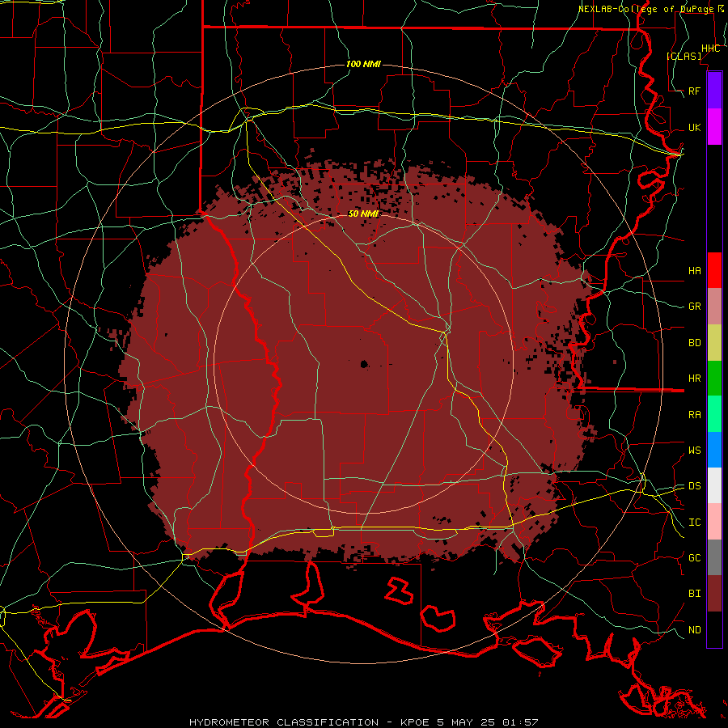Click the DS legend label
This screenshot has width=728, height=728.
pos(694,485)
